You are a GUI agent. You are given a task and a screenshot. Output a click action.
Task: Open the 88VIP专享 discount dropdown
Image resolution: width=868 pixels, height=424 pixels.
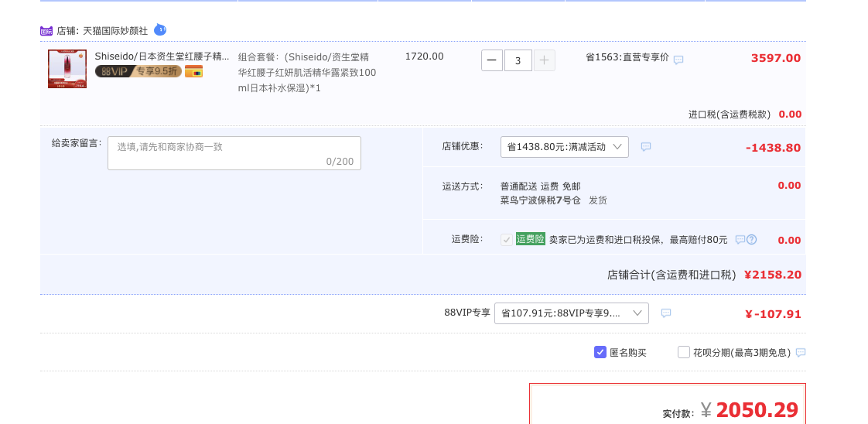(x=571, y=313)
